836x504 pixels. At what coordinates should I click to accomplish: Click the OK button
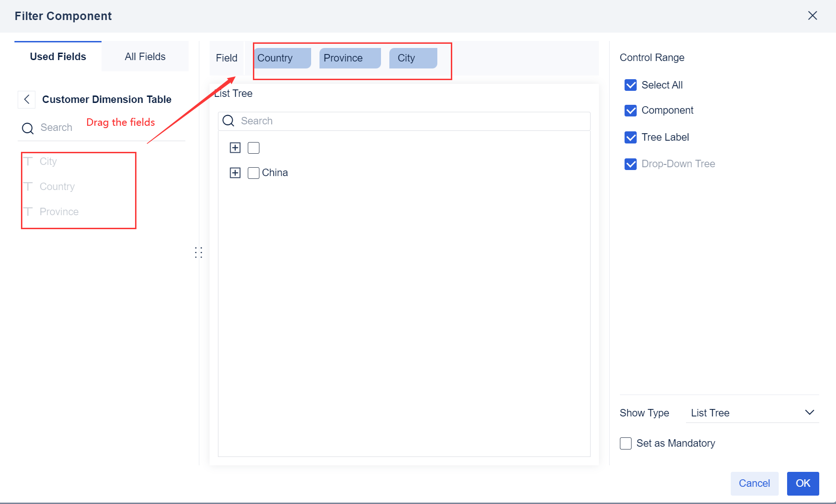[802, 484]
